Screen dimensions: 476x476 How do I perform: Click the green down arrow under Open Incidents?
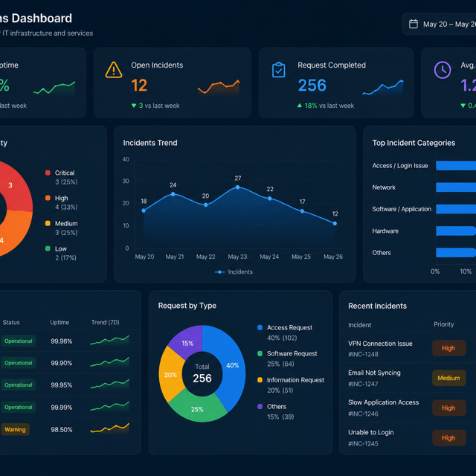(134, 106)
